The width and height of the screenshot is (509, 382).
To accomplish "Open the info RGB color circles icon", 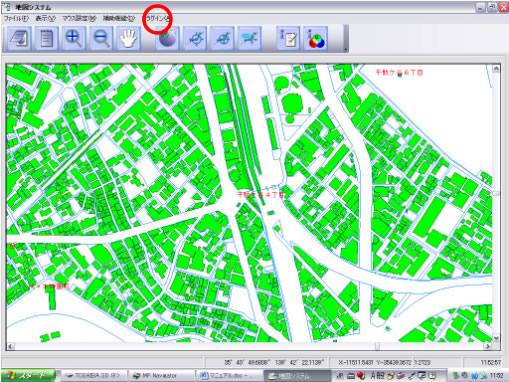I will pyautogui.click(x=316, y=38).
